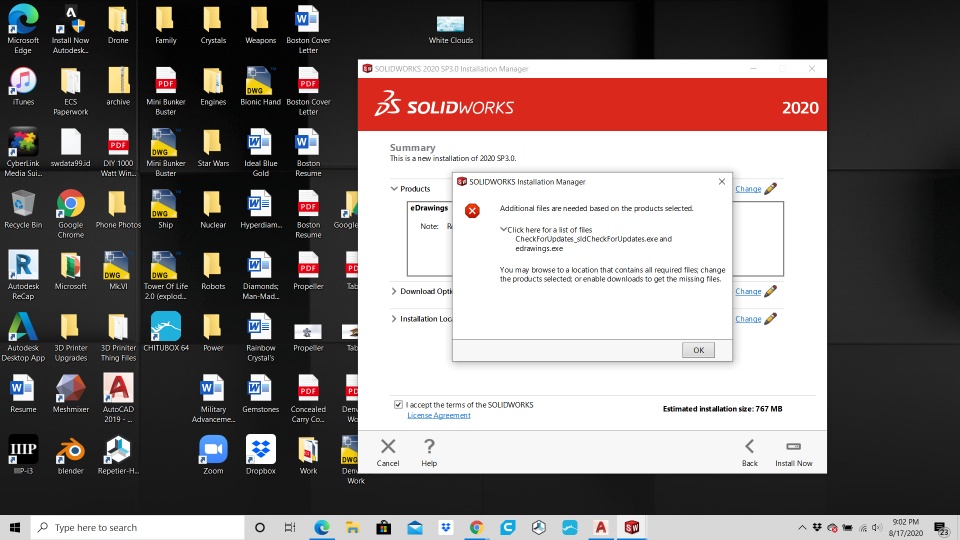The height and width of the screenshot is (540, 960).
Task: Click the Change link for Installation Location
Action: click(748, 319)
